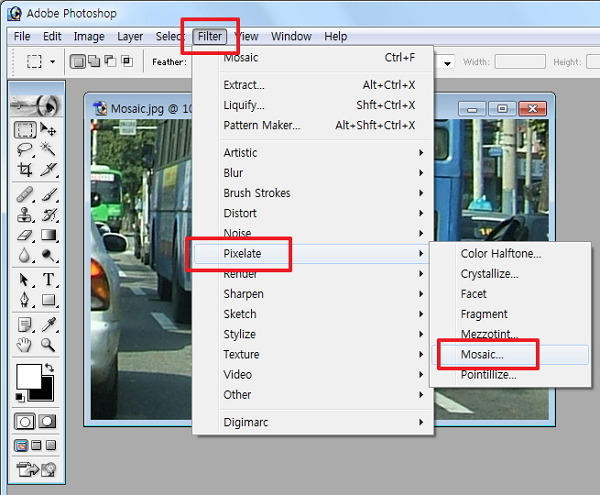
Task: Select the Brush tool
Action: 49,194
